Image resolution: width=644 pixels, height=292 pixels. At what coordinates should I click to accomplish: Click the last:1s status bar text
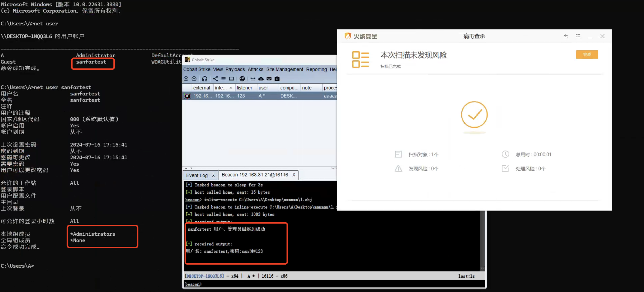(x=466, y=276)
